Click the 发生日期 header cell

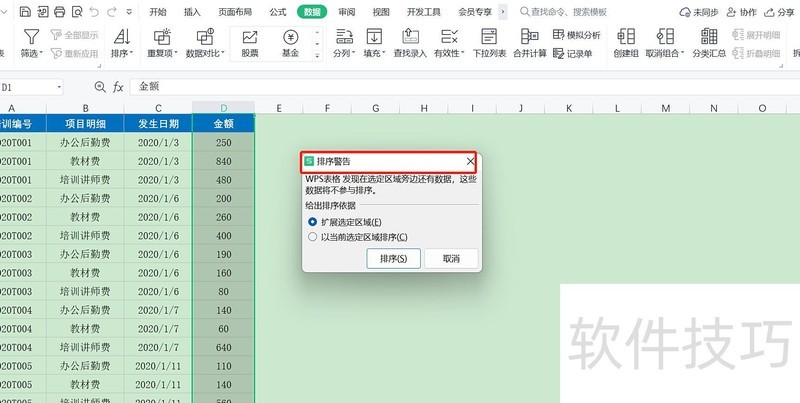tap(158, 123)
